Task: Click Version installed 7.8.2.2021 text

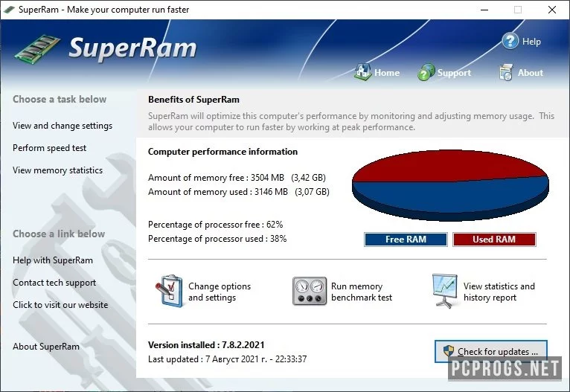Action: point(206,345)
